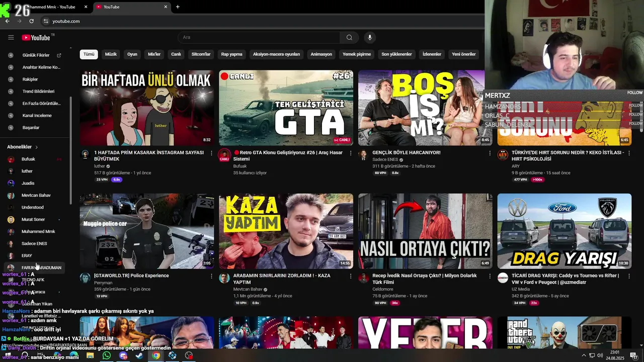Open Bufuak subscription in the sidebar
This screenshot has height=362, width=644.
point(35,159)
